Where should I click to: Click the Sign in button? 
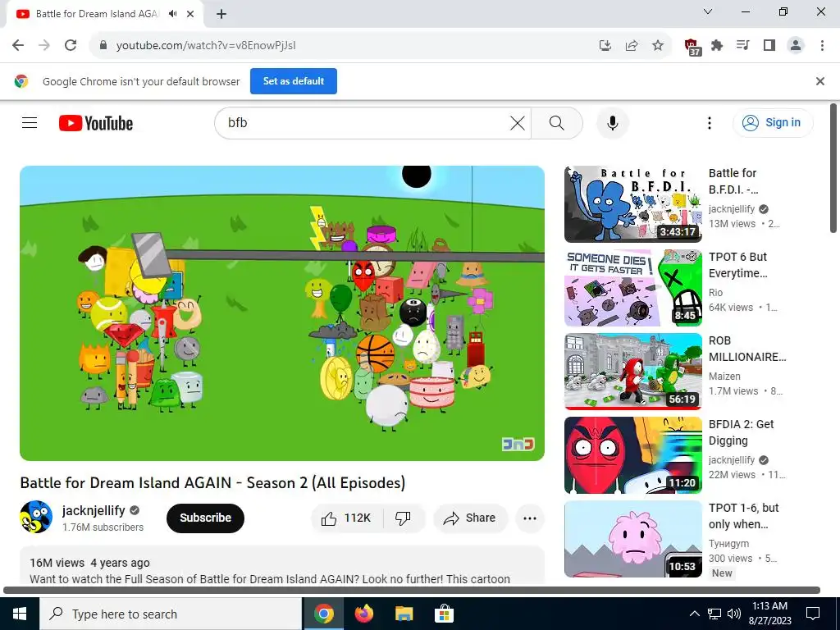click(773, 123)
